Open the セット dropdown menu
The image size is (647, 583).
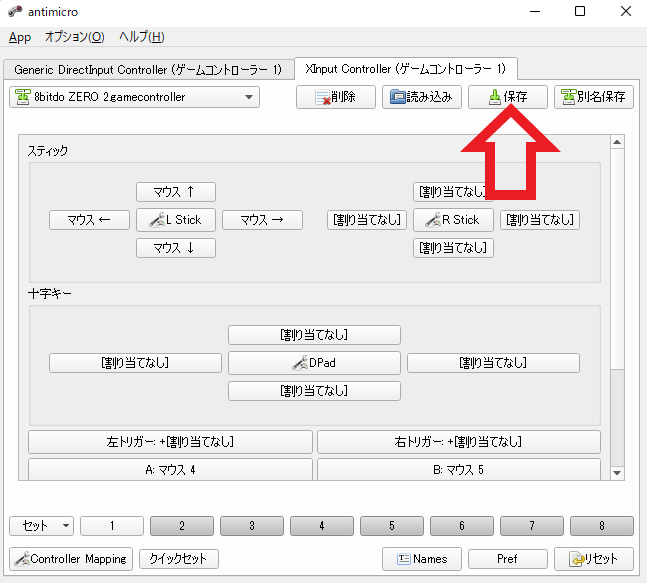pyautogui.click(x=41, y=526)
